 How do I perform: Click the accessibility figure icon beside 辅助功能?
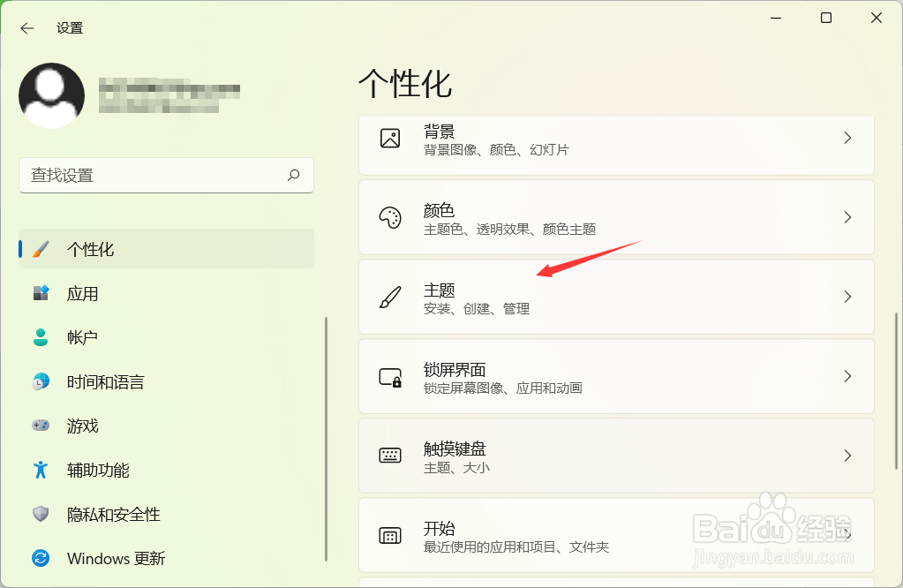click(x=41, y=470)
